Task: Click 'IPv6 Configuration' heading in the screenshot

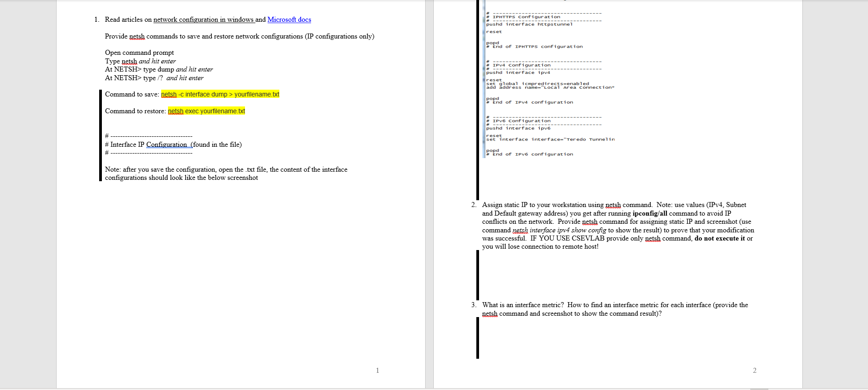Action: coord(522,121)
